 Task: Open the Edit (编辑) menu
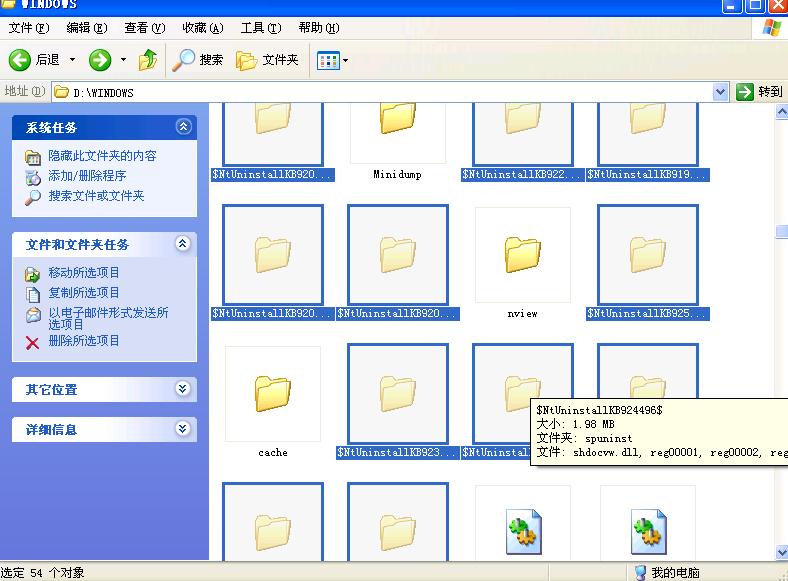tap(86, 28)
